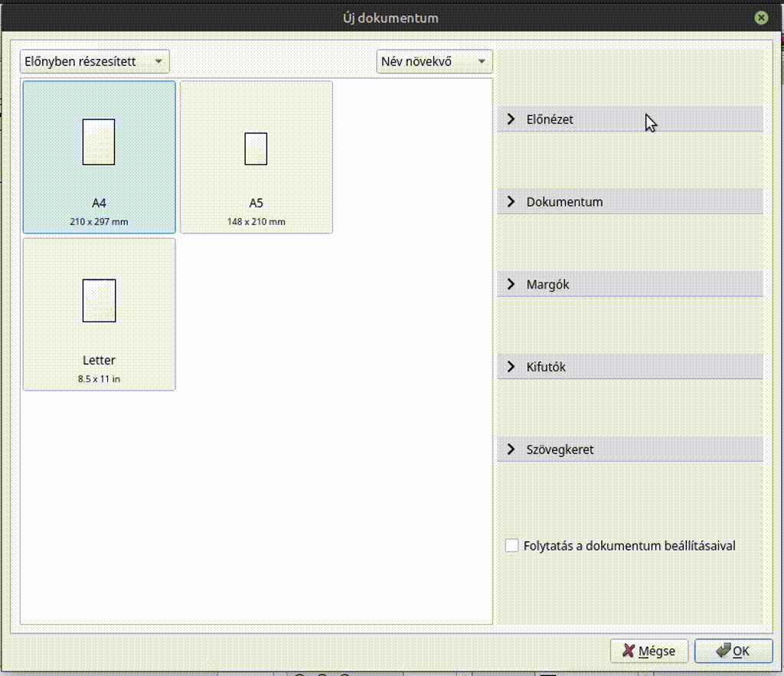
Task: Click the chevron arrow beside Dokumentum
Action: click(x=511, y=202)
